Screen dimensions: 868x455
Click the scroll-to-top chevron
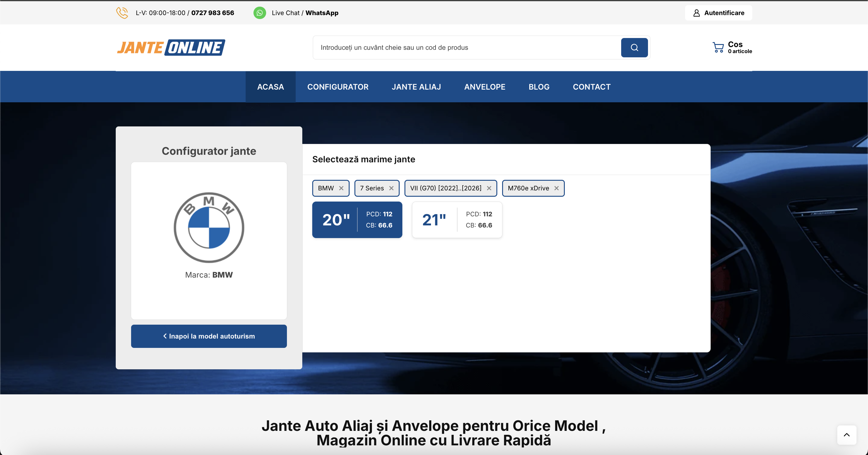(846, 435)
